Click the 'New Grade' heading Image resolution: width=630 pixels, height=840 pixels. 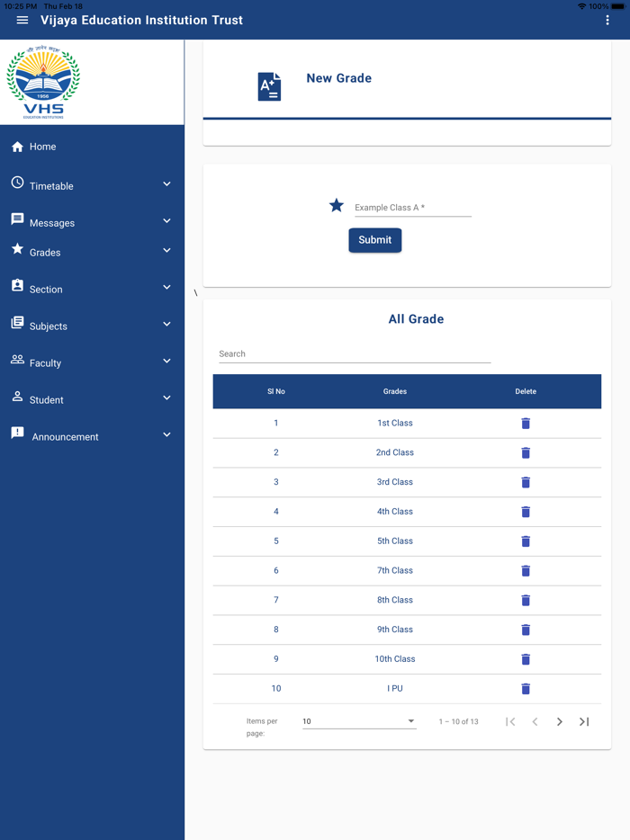pos(339,78)
